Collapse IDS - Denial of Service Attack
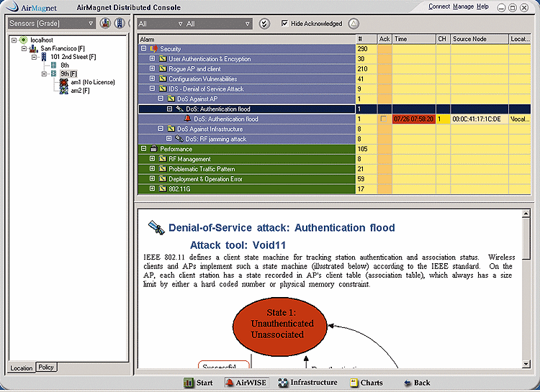The height and width of the screenshot is (392, 540). click(152, 88)
